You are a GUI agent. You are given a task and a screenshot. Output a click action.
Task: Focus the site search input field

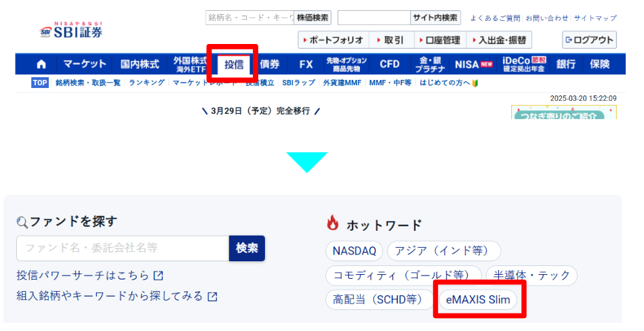(x=374, y=18)
